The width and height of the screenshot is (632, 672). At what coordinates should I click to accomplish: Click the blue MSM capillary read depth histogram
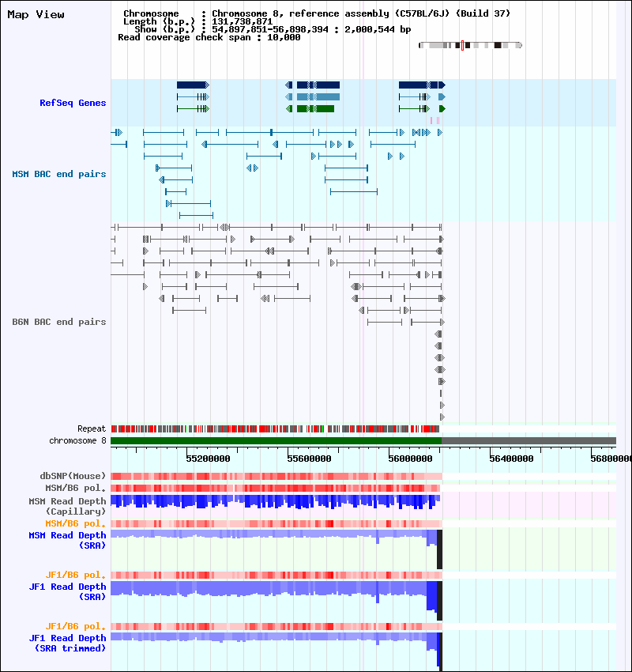click(x=276, y=502)
